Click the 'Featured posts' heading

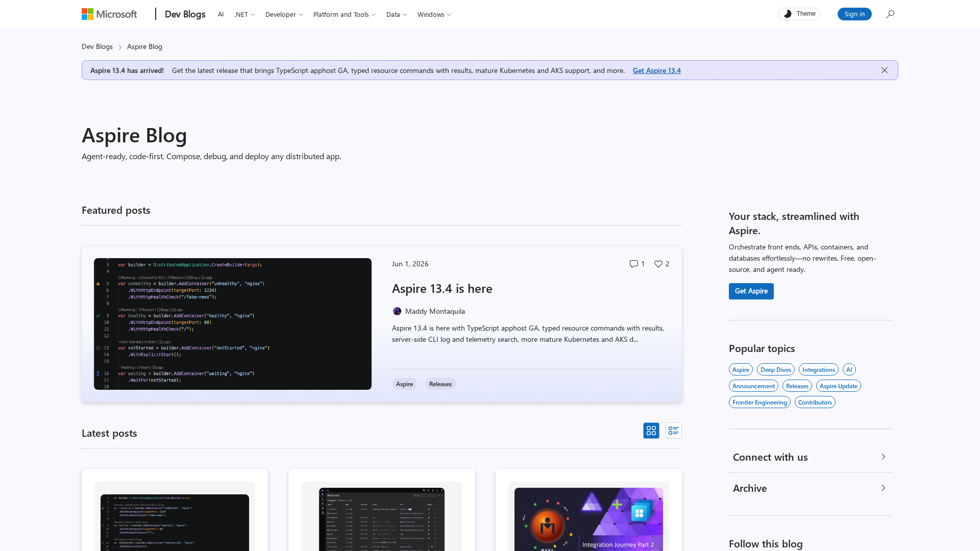pyautogui.click(x=116, y=210)
